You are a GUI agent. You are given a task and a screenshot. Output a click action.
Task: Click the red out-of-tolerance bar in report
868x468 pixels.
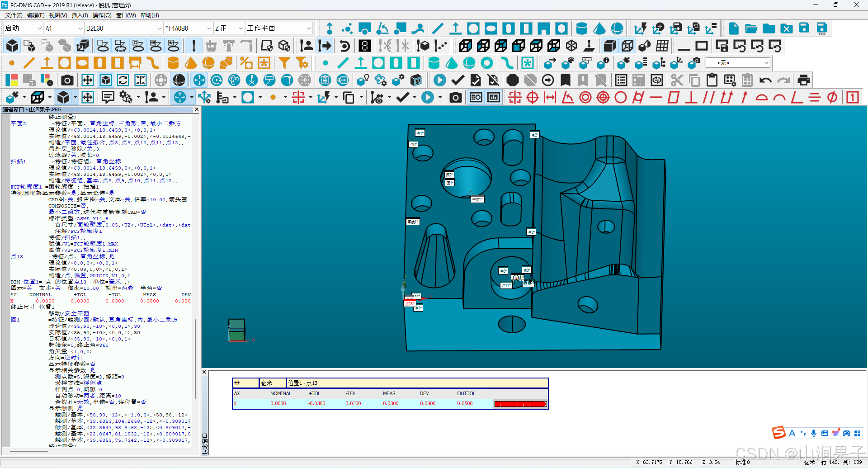[x=520, y=404]
